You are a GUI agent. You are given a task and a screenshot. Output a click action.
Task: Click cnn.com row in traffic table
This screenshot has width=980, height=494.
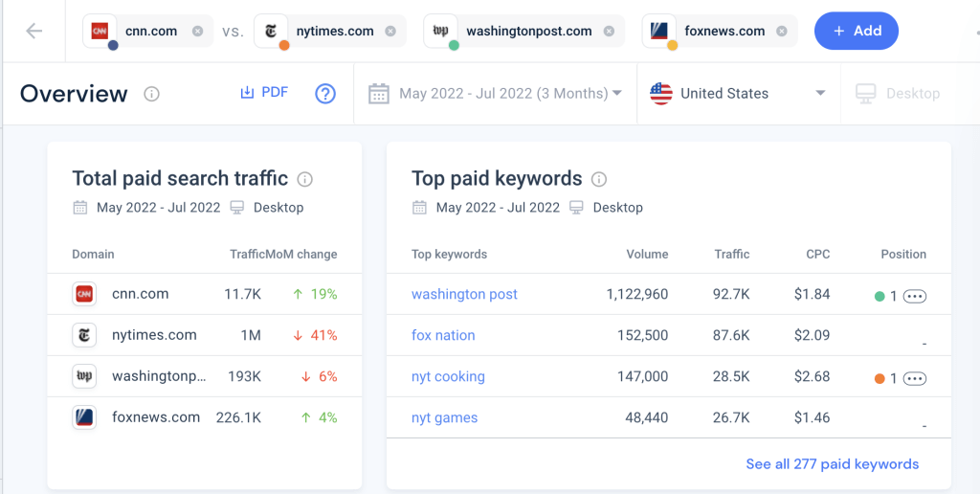point(205,294)
